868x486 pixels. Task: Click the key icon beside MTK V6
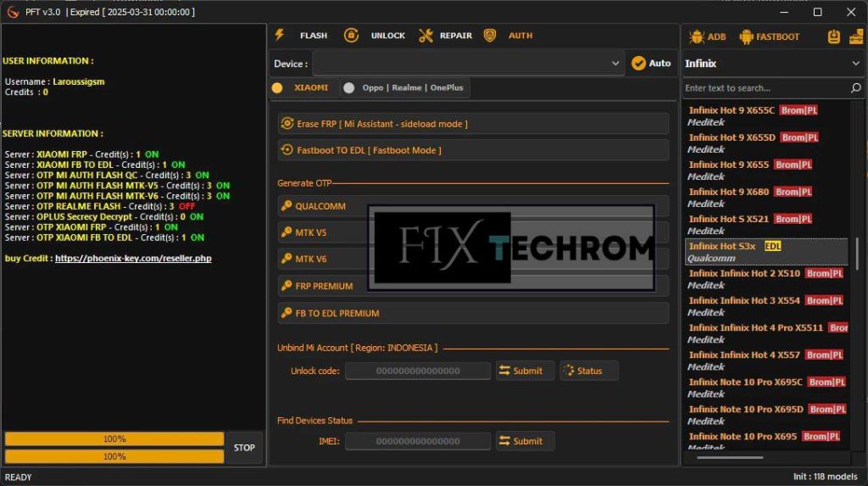[287, 258]
